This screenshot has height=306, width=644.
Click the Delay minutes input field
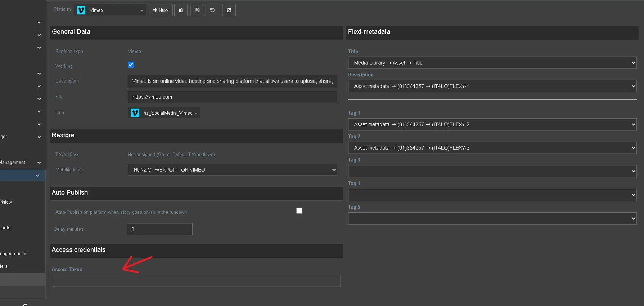(x=159, y=229)
